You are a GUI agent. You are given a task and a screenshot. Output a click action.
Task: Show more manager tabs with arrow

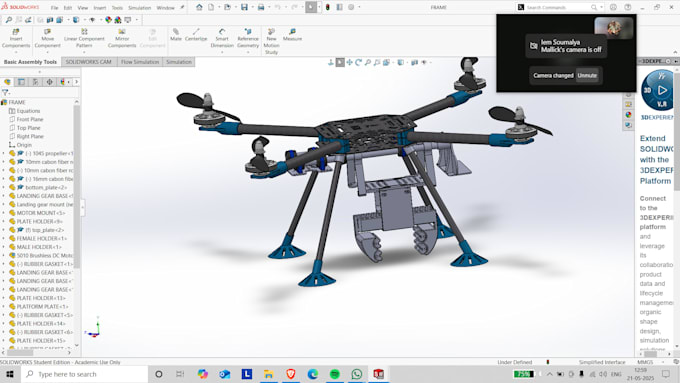(77, 82)
